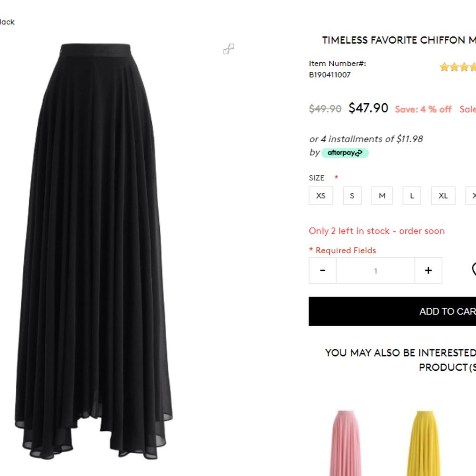Click the minus icon to decrease quantity
Screen dimensions: 476x476
pyautogui.click(x=322, y=270)
